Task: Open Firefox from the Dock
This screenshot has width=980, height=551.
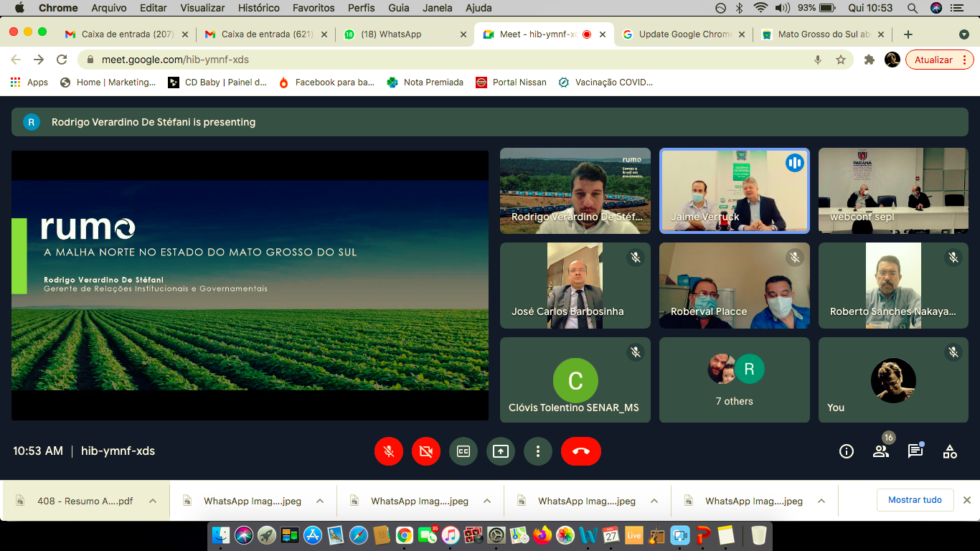Action: (542, 534)
